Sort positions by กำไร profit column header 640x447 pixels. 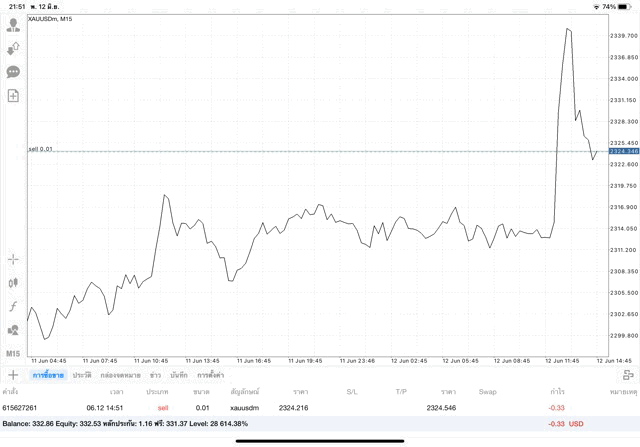tap(555, 391)
